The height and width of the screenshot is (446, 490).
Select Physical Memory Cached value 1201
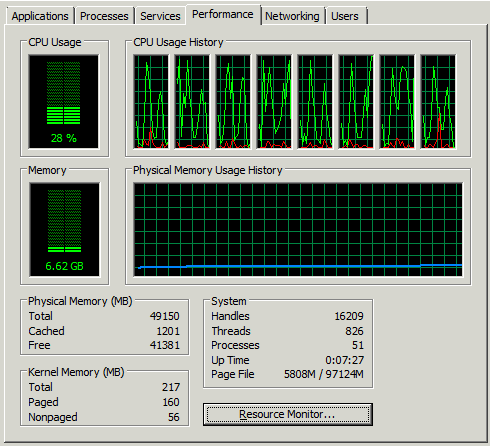click(168, 331)
